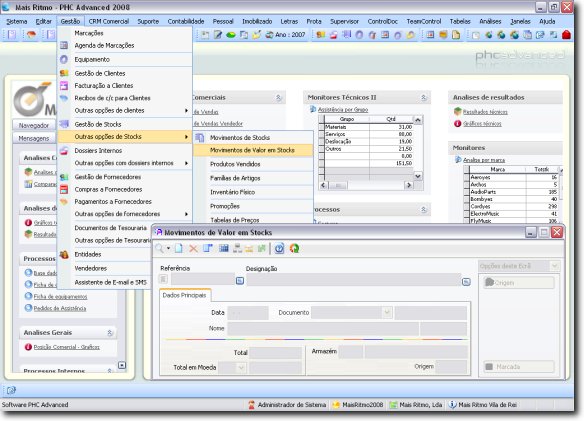Expand Outras opções de clientes submenu arrow
The height and width of the screenshot is (421, 584).
click(186, 111)
